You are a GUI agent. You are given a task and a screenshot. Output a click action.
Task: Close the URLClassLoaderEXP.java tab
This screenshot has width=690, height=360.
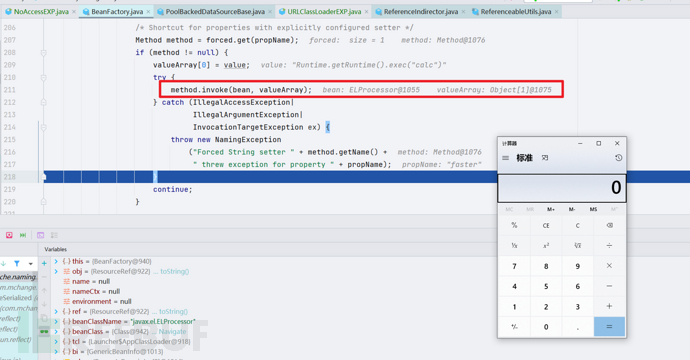367,11
